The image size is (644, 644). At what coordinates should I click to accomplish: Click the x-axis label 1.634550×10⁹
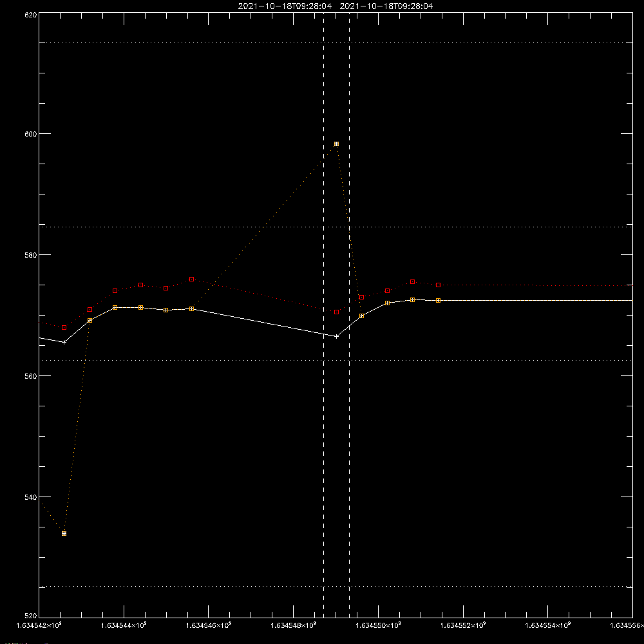coord(379,625)
